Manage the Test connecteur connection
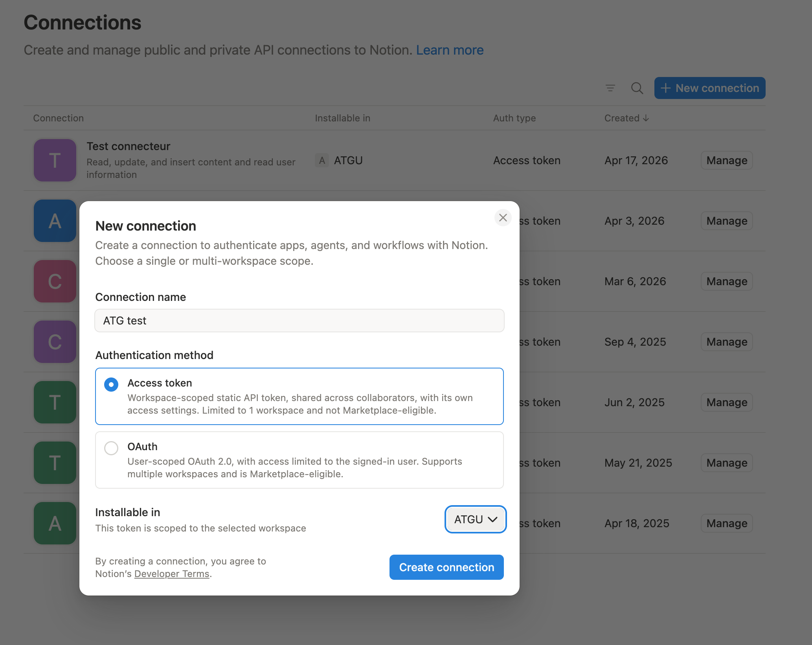 [x=727, y=160]
